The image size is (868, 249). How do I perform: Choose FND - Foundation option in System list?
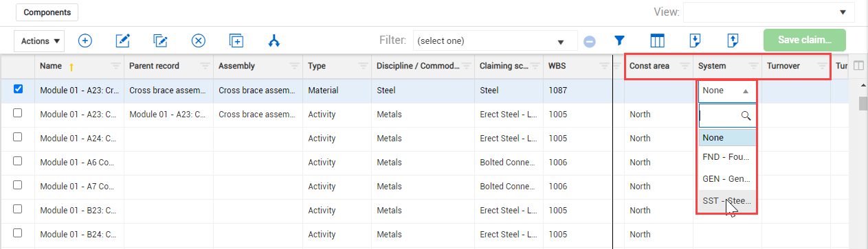tap(727, 156)
